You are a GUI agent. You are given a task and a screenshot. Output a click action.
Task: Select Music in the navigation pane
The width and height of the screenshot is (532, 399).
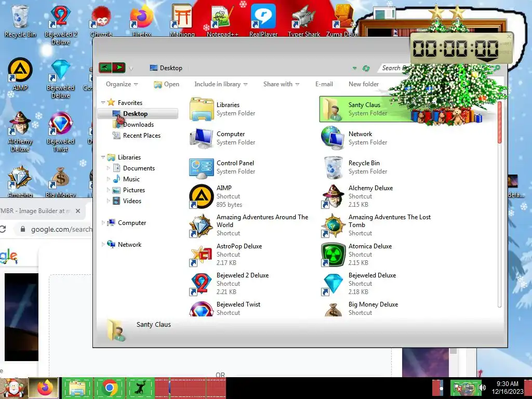click(126, 179)
